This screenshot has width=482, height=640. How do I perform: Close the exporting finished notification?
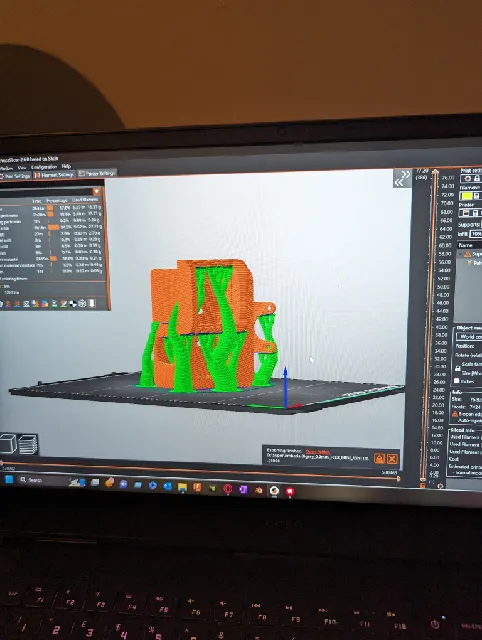coord(392,459)
